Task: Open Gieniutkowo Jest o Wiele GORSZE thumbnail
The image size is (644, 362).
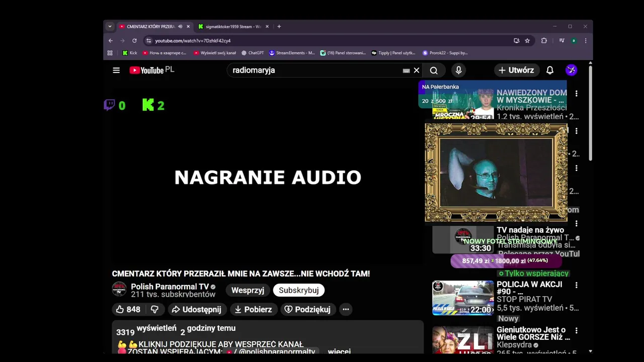Action: pyautogui.click(x=463, y=340)
